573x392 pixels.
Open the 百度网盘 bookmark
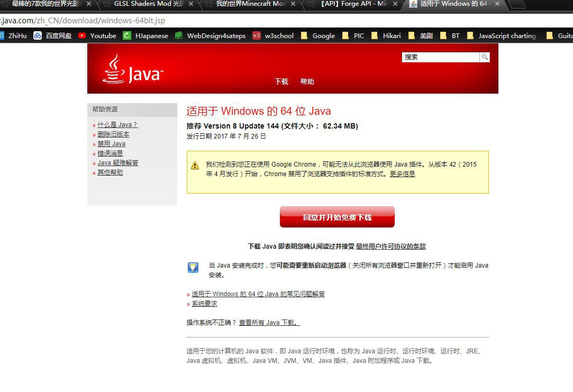[52, 36]
